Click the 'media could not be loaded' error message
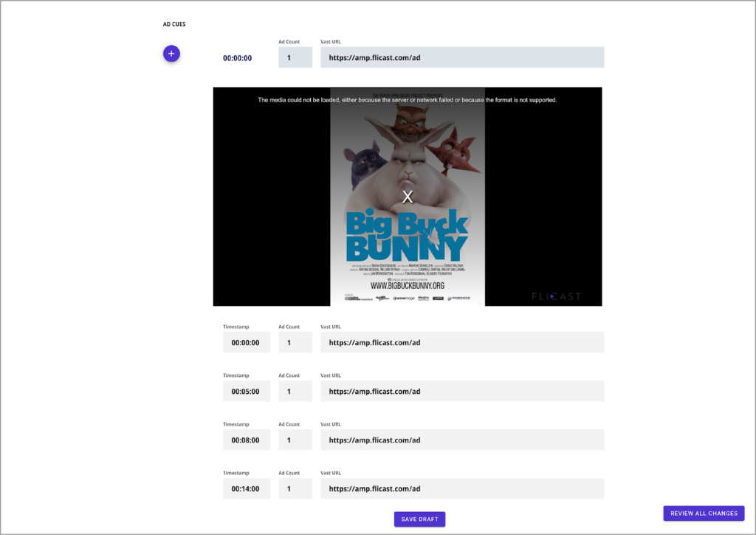The height and width of the screenshot is (535, 756). pyautogui.click(x=408, y=100)
